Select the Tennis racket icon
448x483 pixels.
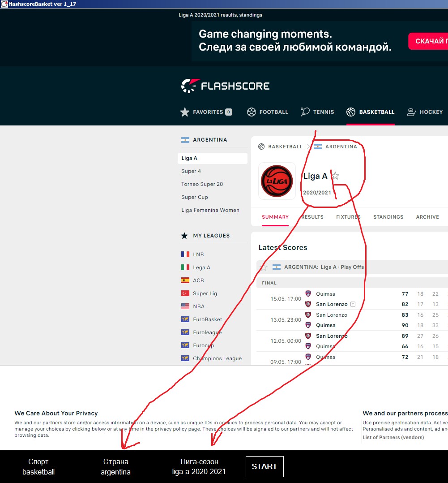click(x=305, y=112)
